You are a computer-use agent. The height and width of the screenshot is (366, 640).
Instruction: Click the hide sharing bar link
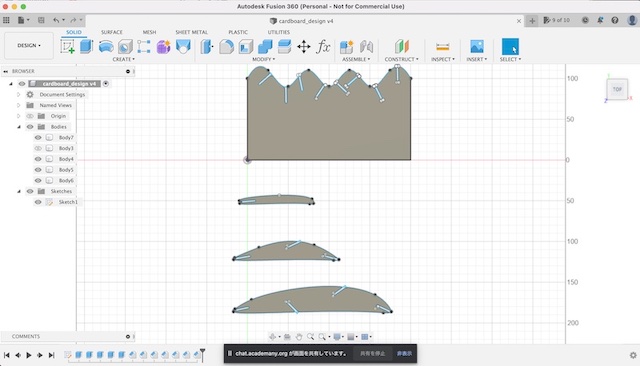coord(404,353)
